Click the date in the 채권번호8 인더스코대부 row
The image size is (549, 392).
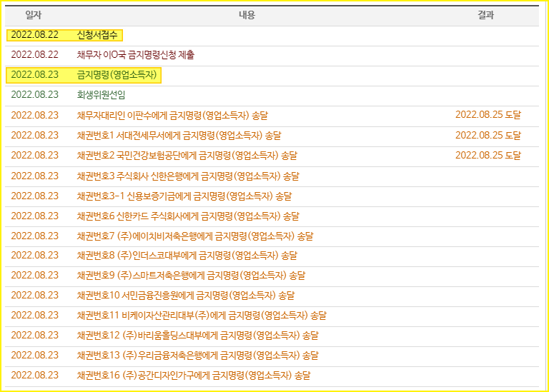coord(34,256)
